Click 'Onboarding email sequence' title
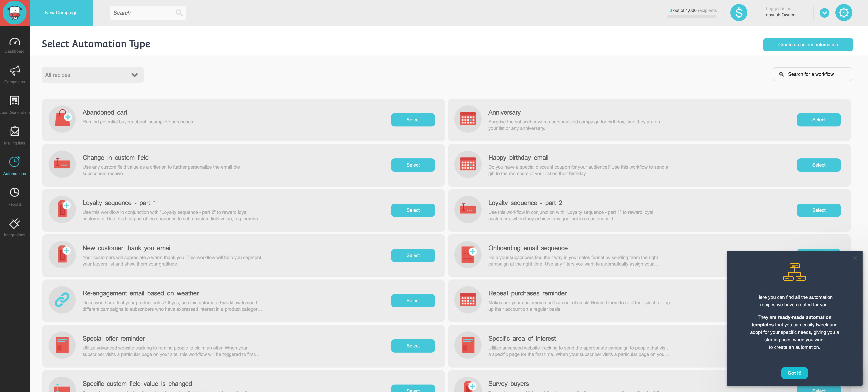The height and width of the screenshot is (392, 868). pyautogui.click(x=528, y=248)
